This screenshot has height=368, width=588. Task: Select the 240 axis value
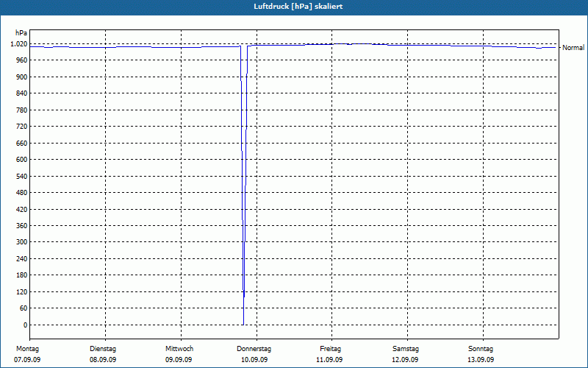click(x=22, y=259)
